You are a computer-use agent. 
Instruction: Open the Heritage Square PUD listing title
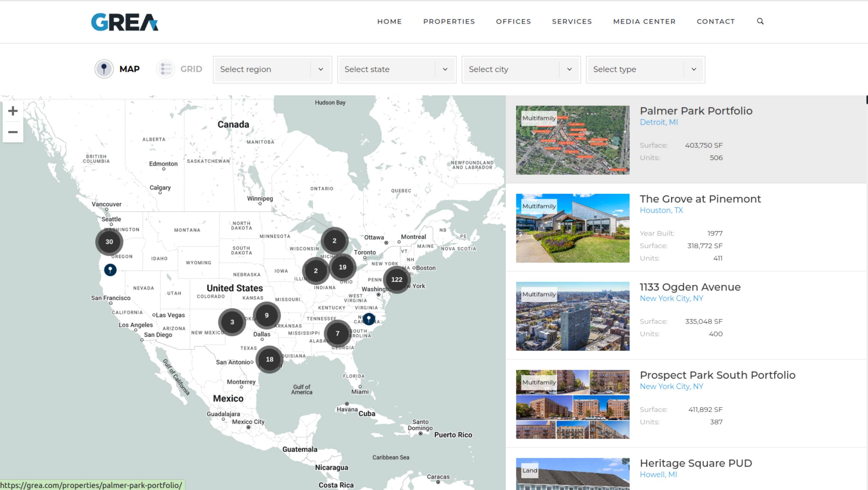point(696,463)
